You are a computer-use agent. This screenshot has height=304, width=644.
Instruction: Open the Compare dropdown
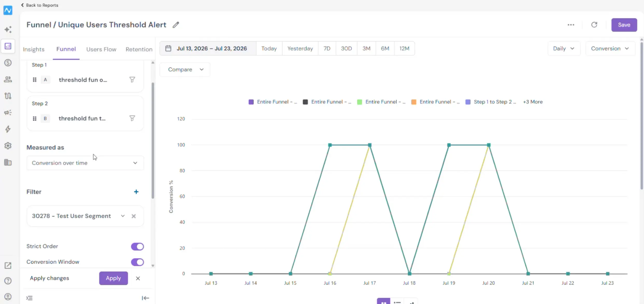[185, 69]
